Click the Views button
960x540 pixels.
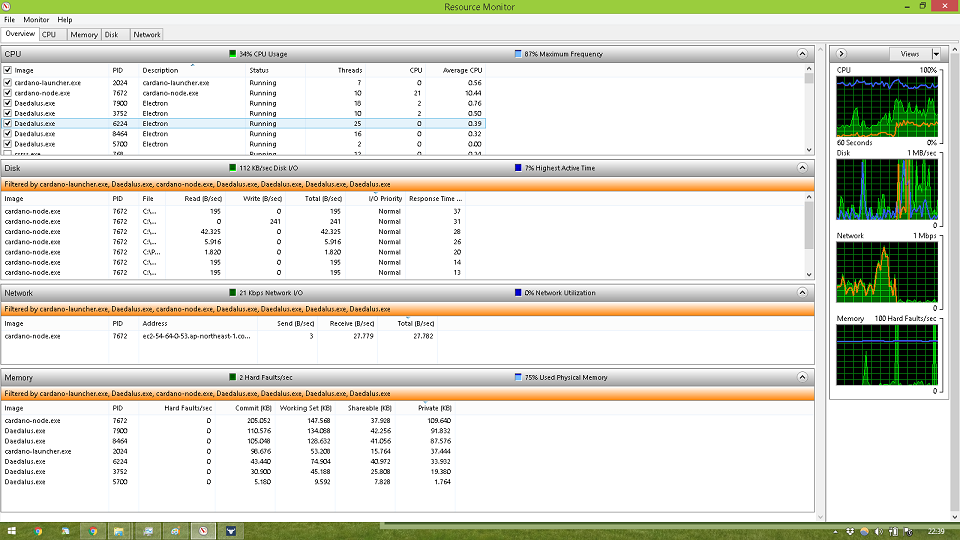[910, 54]
